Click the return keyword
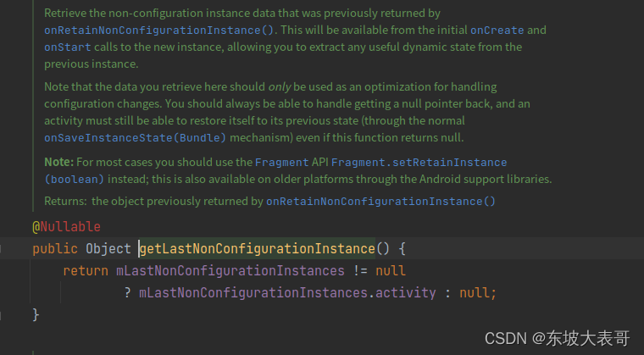The width and height of the screenshot is (644, 355). (86, 271)
